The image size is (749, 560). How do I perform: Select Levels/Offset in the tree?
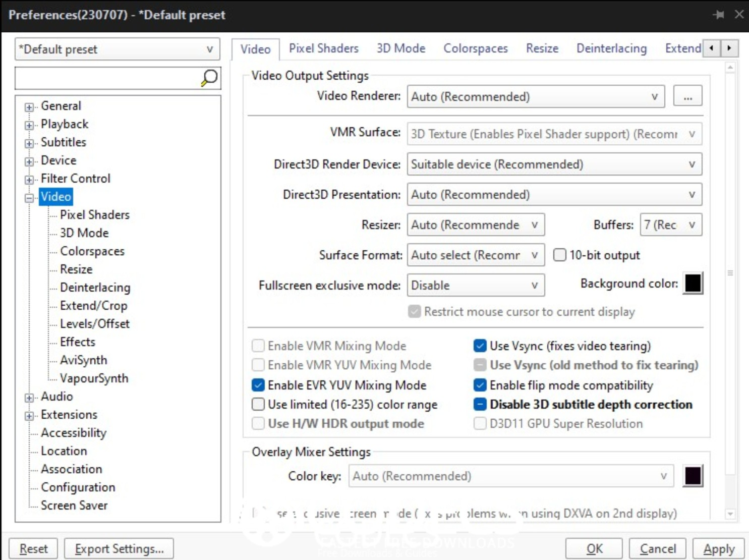[x=95, y=323]
